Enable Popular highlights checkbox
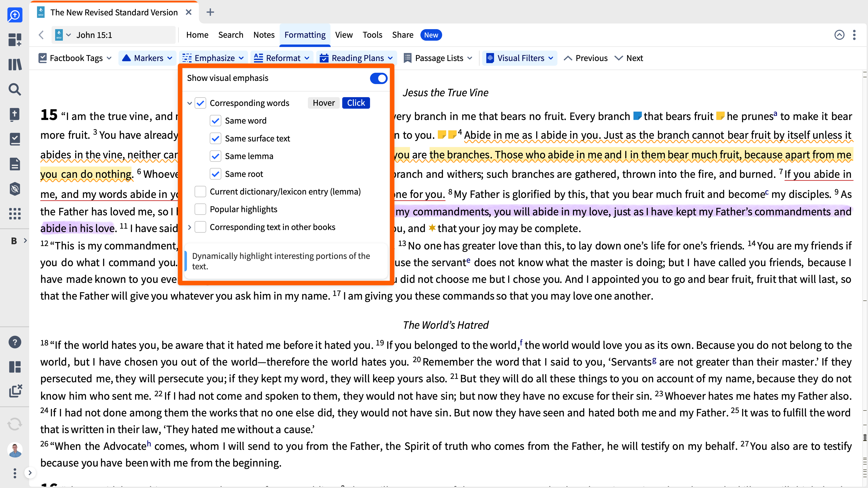868x488 pixels. (200, 209)
